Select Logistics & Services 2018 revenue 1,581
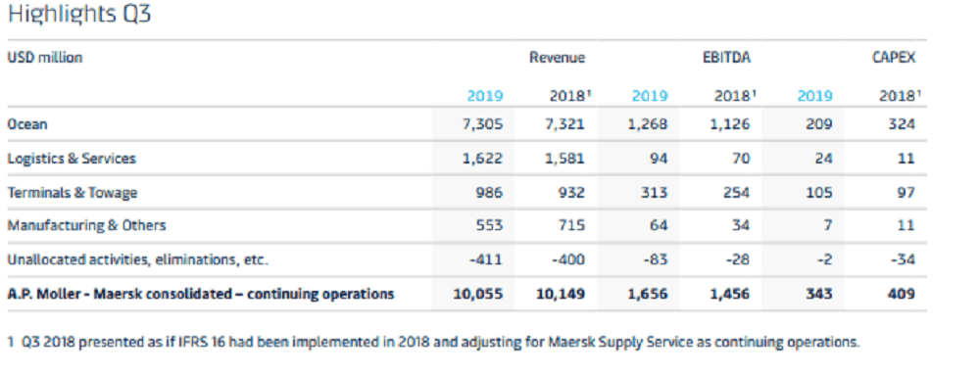Viewport: 980px width, 375px height. click(565, 159)
